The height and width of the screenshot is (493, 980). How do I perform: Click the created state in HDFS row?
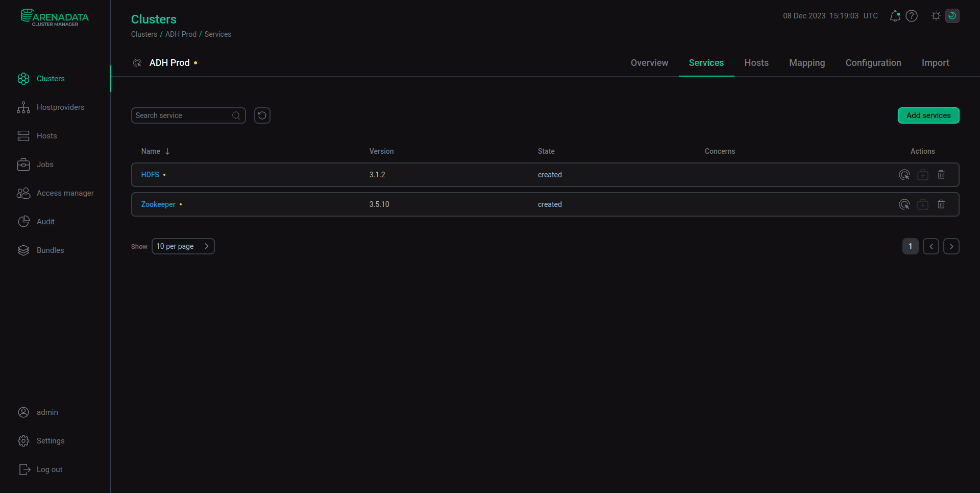(x=550, y=175)
